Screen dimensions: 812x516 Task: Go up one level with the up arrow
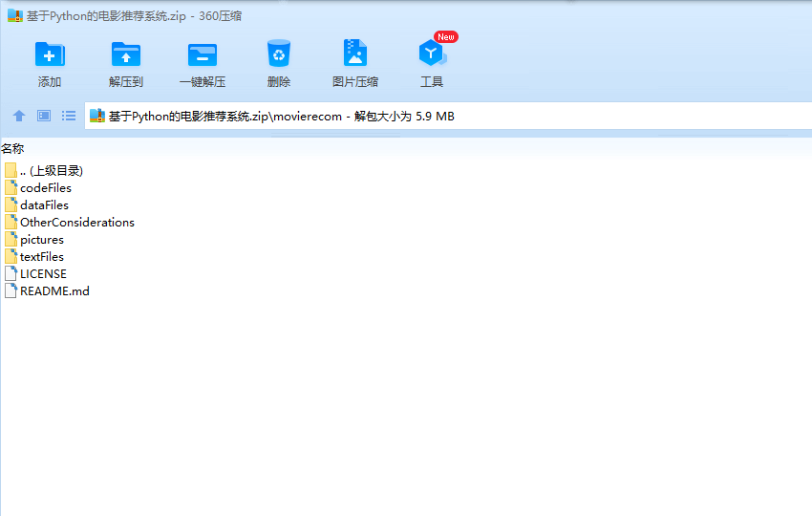tap(19, 116)
